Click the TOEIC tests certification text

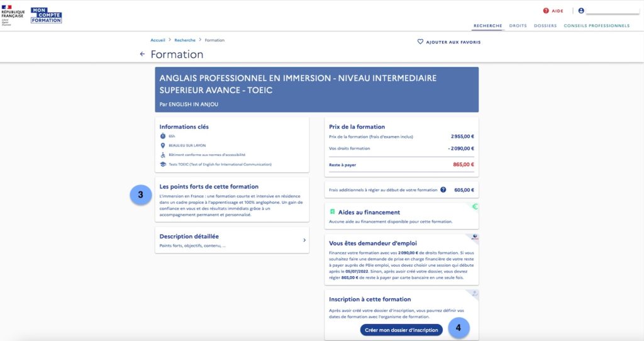(x=220, y=164)
